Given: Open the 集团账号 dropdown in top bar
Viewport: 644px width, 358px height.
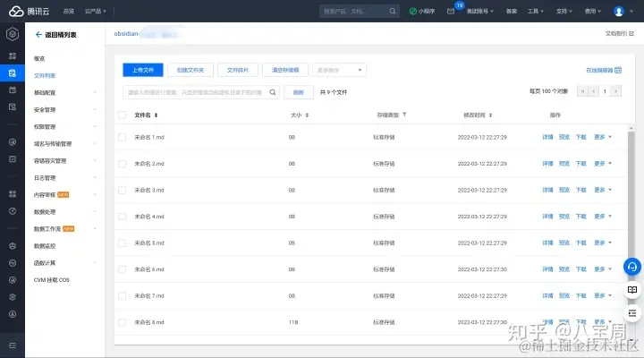Looking at the screenshot, I should pos(479,11).
